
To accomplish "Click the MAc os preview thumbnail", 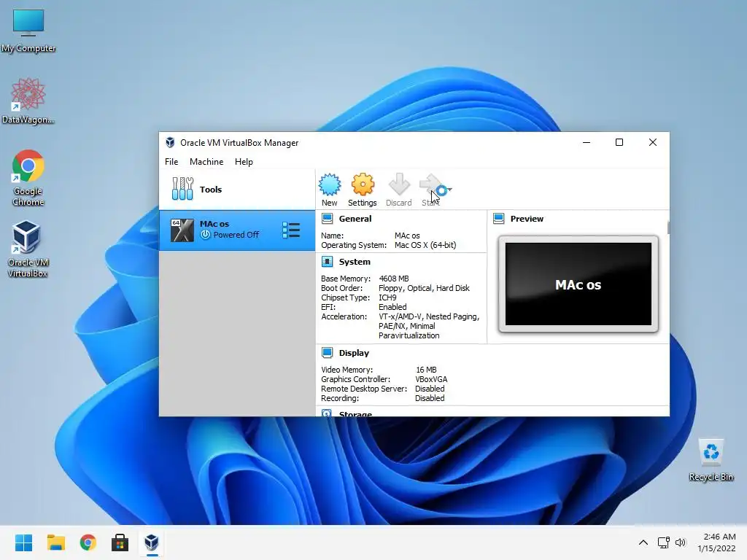I will (578, 284).
